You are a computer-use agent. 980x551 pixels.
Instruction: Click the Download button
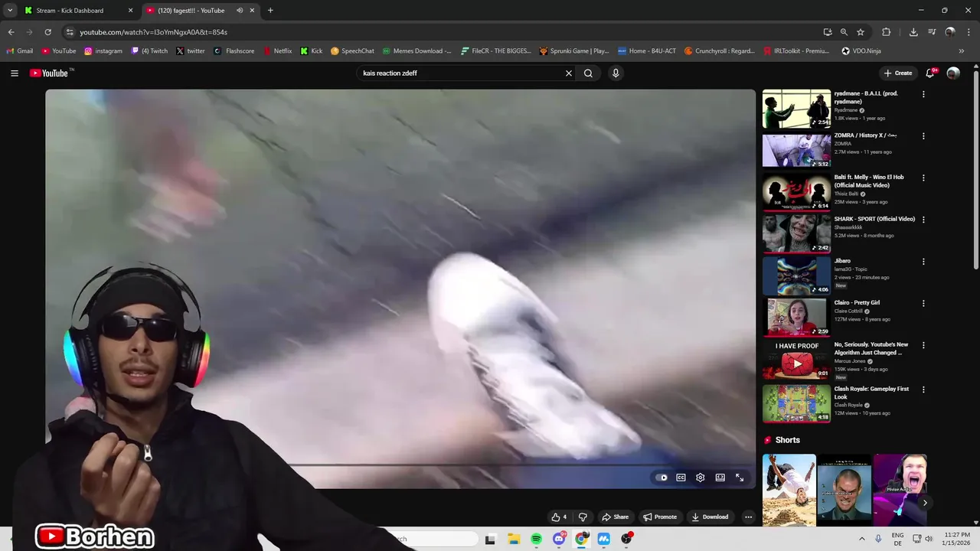click(x=710, y=517)
